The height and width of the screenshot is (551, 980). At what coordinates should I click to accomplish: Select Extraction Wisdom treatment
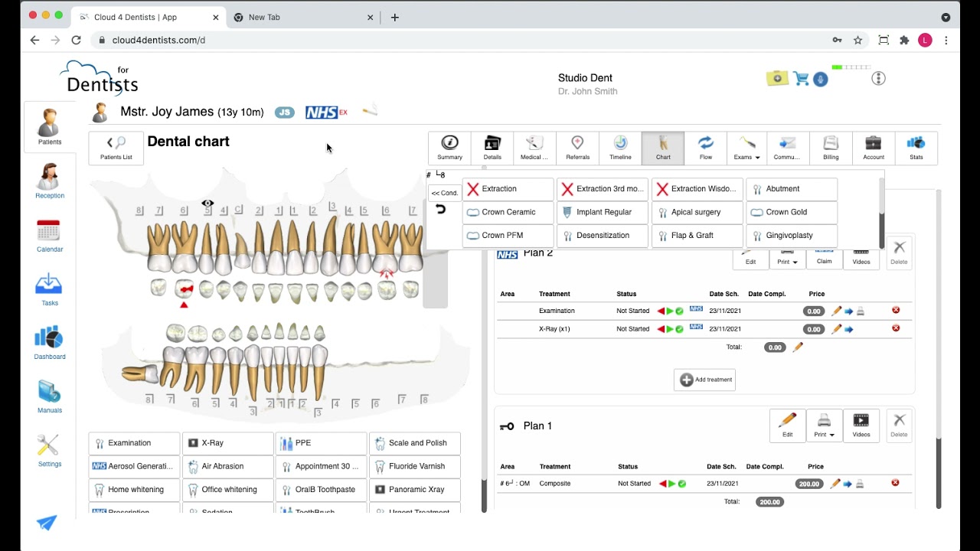(x=697, y=189)
